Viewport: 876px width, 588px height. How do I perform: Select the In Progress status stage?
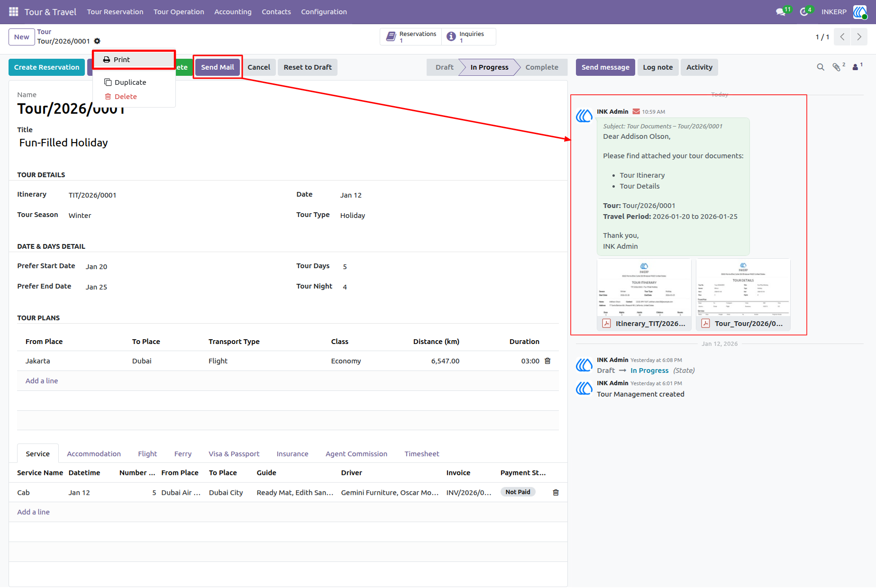click(x=489, y=67)
